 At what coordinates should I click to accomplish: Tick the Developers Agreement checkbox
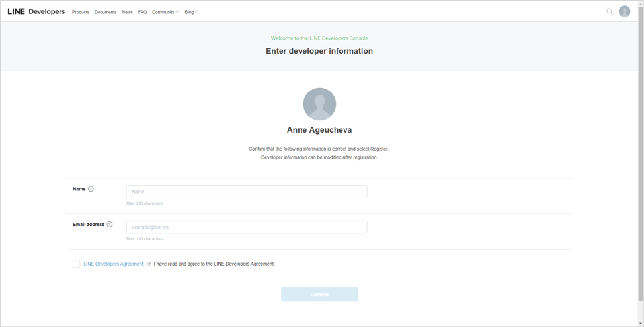pos(77,264)
